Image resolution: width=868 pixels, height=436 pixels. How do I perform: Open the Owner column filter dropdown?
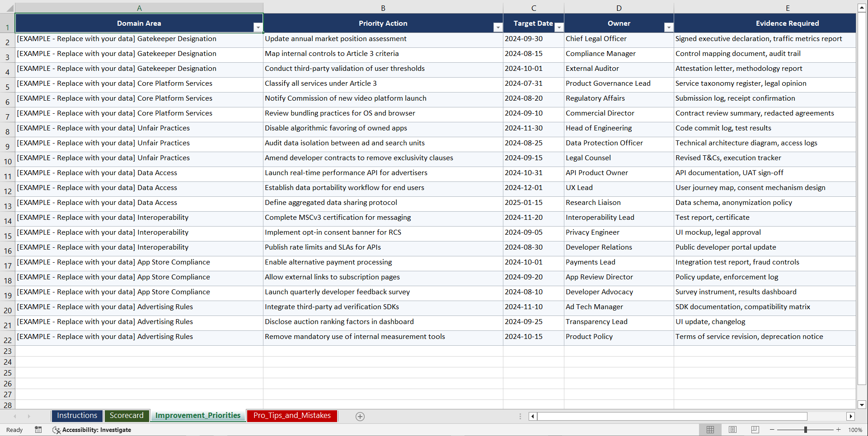tap(669, 28)
